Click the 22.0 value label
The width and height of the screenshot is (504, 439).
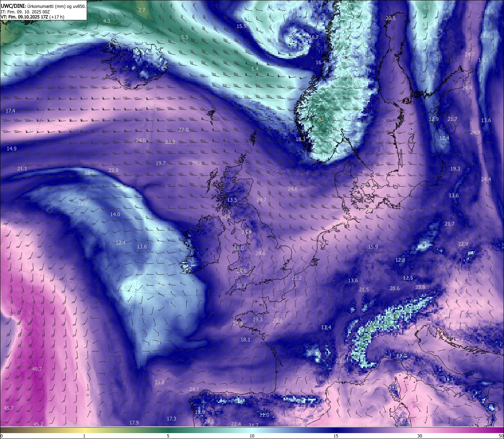(x=183, y=130)
